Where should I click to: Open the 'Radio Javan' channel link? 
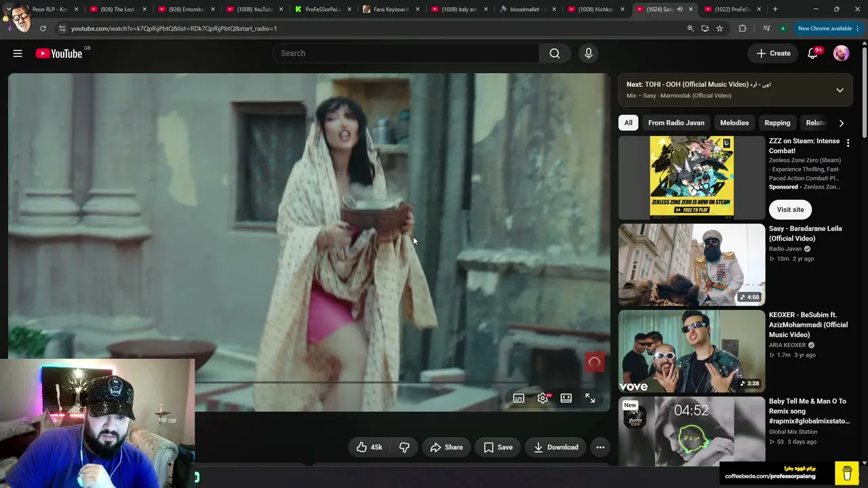785,249
